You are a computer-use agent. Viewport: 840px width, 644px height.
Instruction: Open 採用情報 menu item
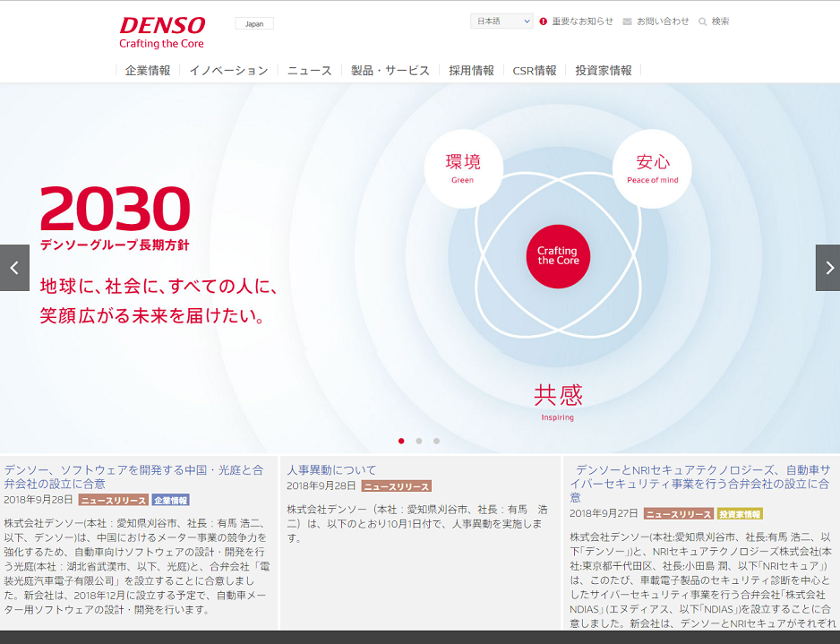[471, 70]
